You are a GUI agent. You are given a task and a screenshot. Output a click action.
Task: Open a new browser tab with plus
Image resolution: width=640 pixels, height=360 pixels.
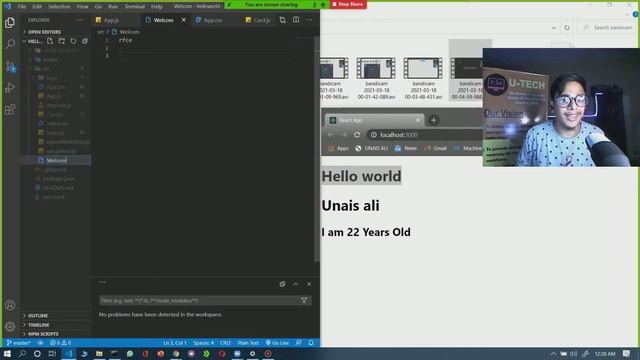coord(433,120)
